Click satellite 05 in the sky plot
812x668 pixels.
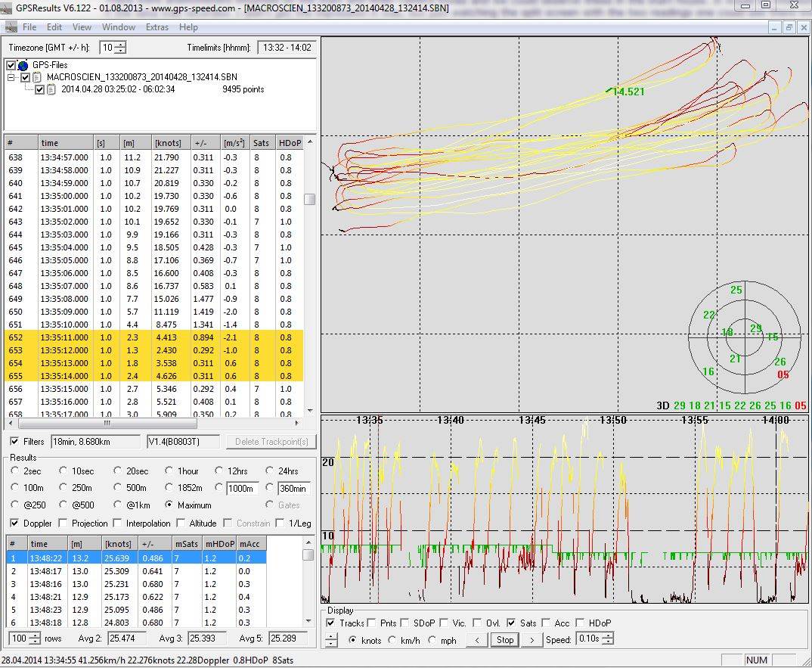click(782, 374)
